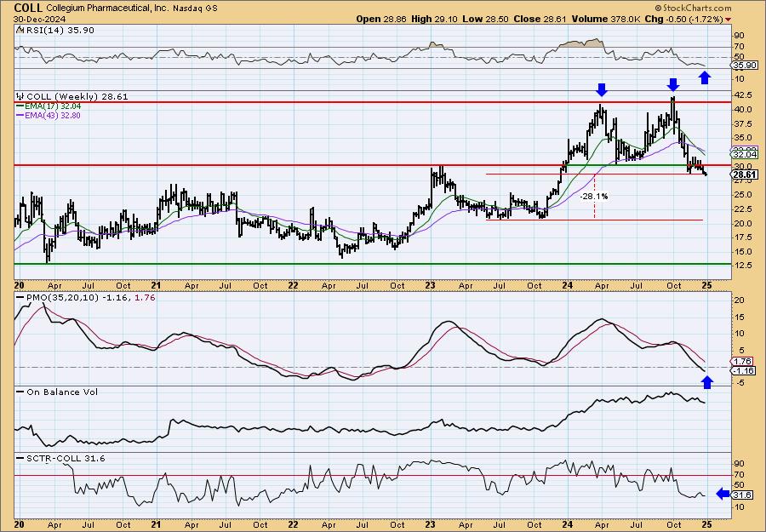Image resolution: width=766 pixels, height=532 pixels.
Task: Click the SCTR-COLL 31.6 legend
Action: (61, 458)
